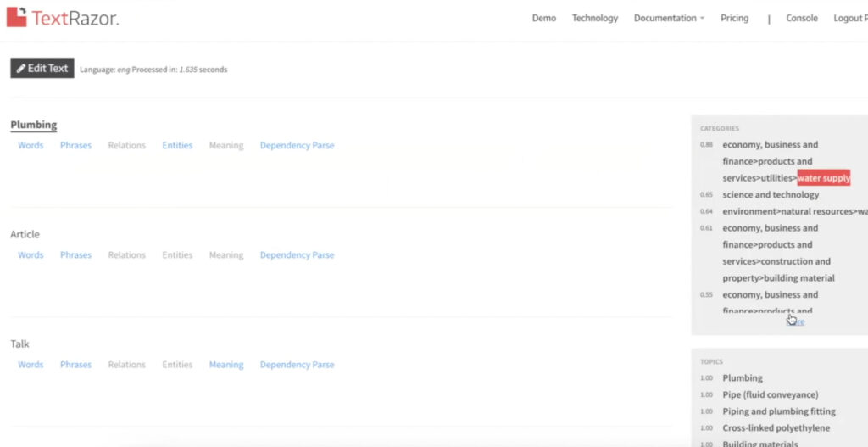Click the 0.88 category score

[x=706, y=144]
